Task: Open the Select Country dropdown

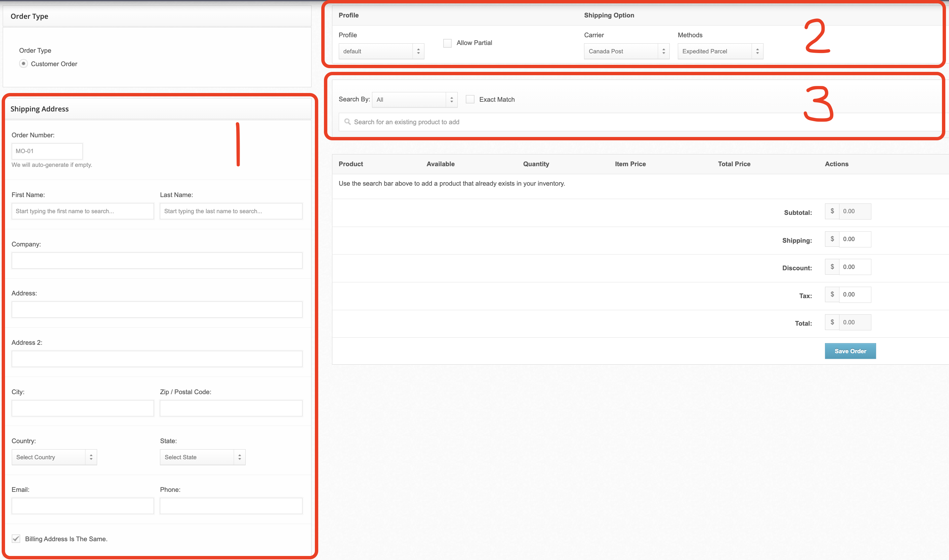Action: (x=54, y=457)
